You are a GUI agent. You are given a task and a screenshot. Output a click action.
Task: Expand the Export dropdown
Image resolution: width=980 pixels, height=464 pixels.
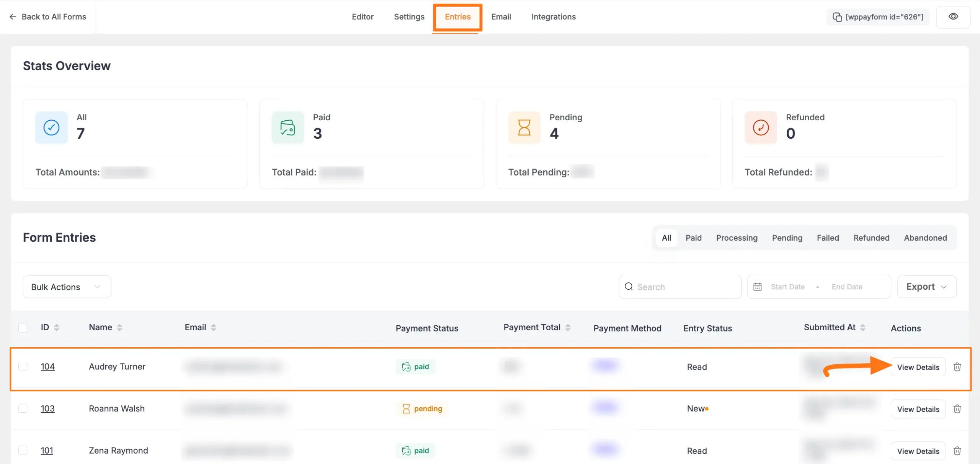(x=926, y=287)
